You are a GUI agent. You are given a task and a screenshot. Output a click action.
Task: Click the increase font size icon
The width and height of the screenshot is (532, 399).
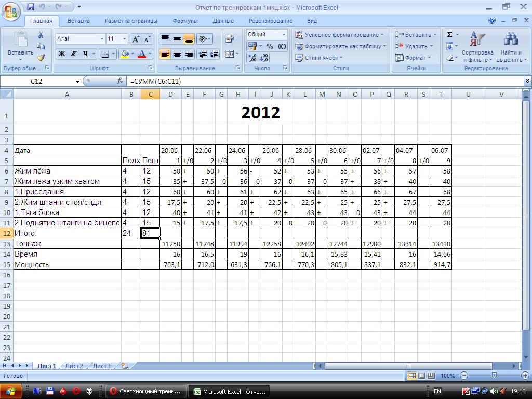(x=136, y=39)
